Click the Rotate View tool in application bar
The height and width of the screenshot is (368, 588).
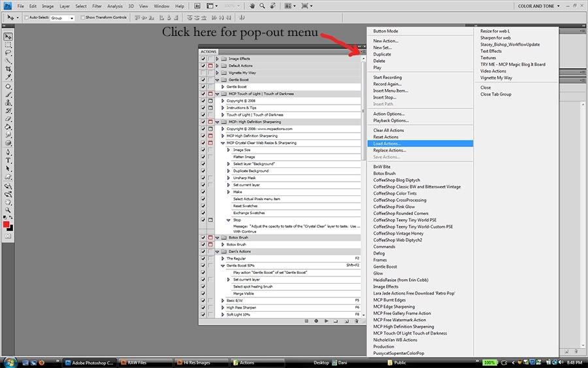272,6
